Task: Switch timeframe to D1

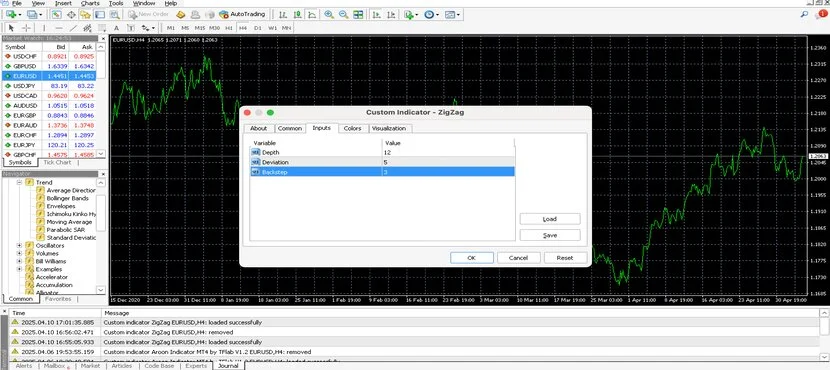Action: pyautogui.click(x=257, y=28)
